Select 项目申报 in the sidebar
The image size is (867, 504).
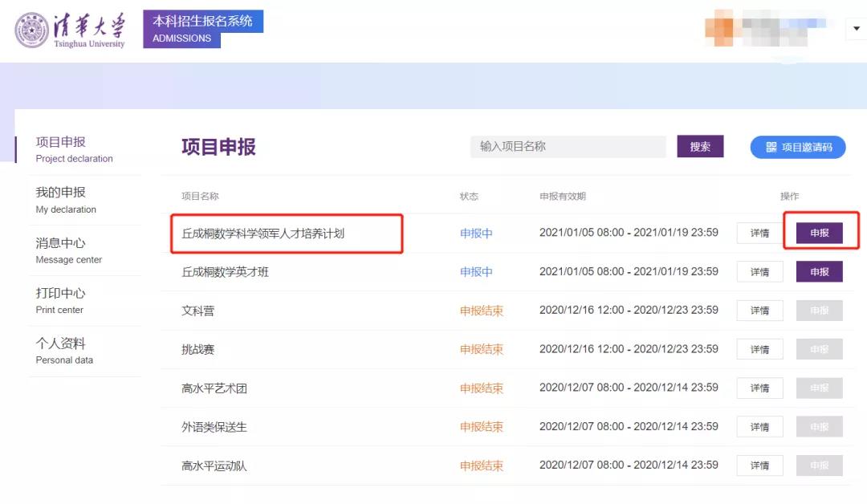tap(74, 149)
